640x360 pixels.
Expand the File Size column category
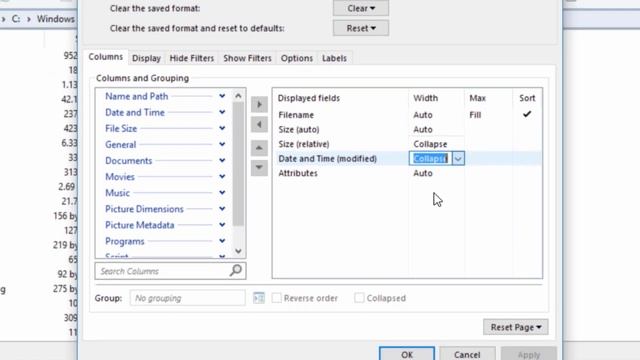tap(222, 128)
